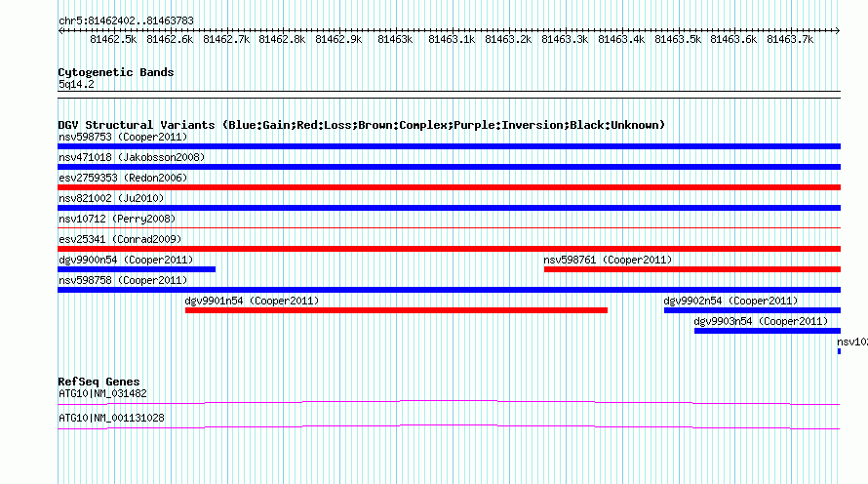This screenshot has width=868, height=484.
Task: Open the nsv471018 (Jakobsson2008) label
Action: point(132,157)
